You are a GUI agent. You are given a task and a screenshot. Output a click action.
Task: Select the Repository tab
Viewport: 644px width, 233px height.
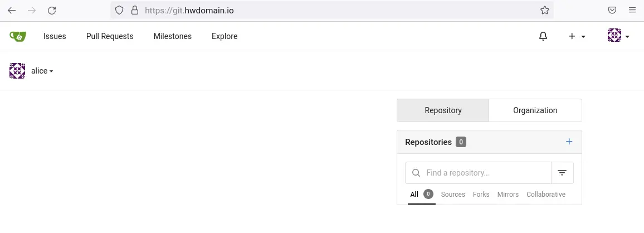pos(443,110)
